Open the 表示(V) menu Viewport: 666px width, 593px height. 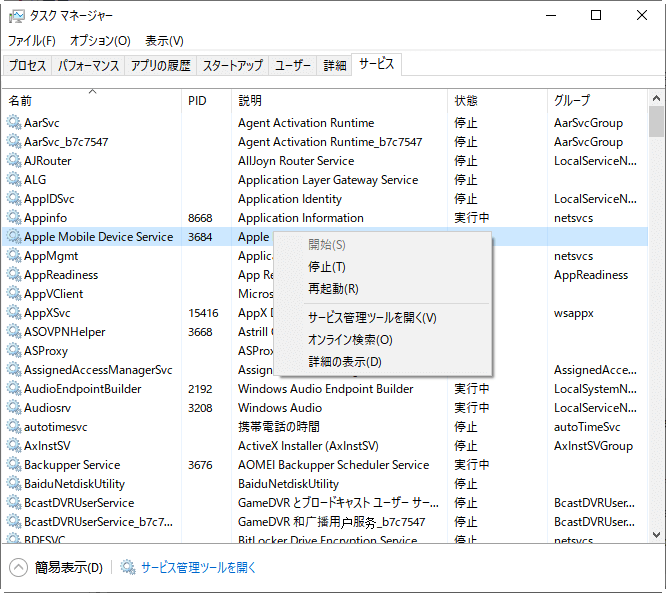click(164, 41)
